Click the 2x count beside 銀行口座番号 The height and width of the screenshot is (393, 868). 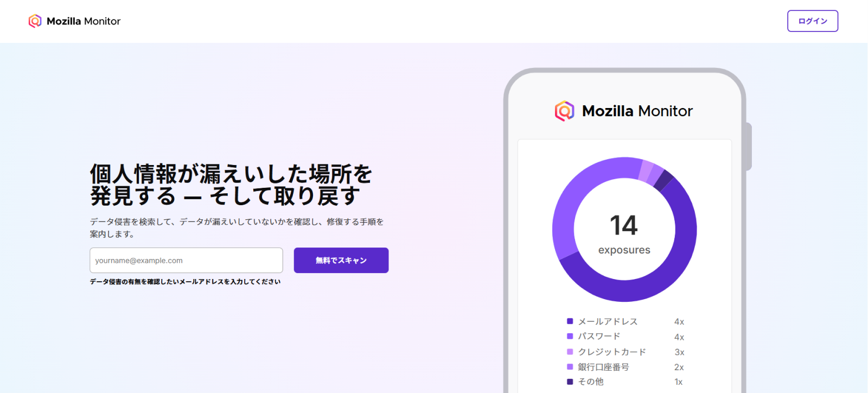[x=679, y=367]
